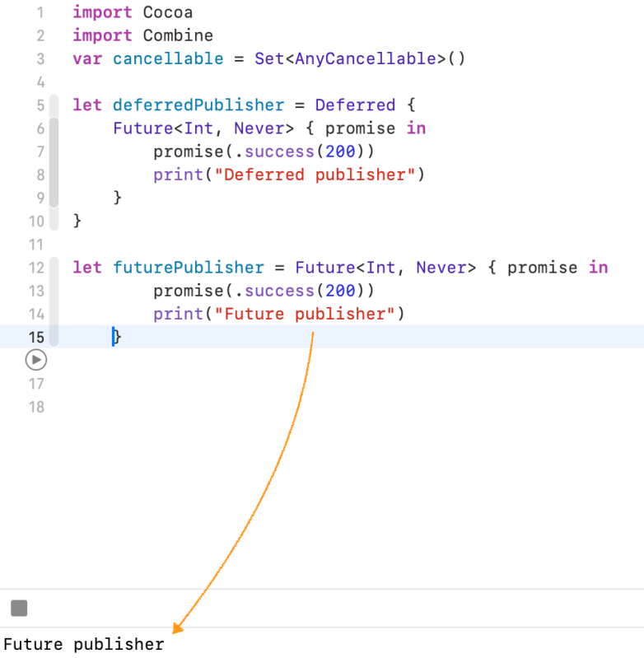Click the Deferred type on line 5
644x658 pixels.
[x=355, y=105]
